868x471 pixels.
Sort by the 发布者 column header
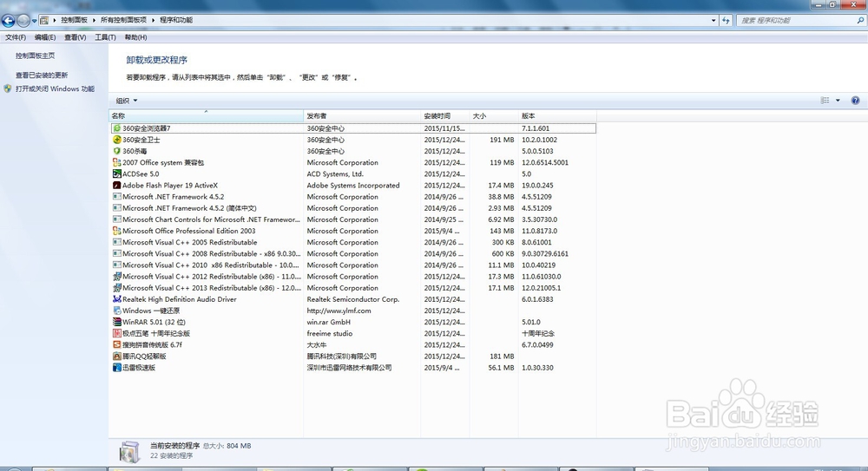tap(362, 115)
